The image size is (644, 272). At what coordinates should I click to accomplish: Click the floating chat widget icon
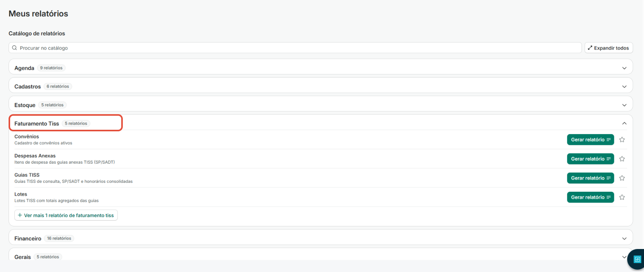[637, 259]
